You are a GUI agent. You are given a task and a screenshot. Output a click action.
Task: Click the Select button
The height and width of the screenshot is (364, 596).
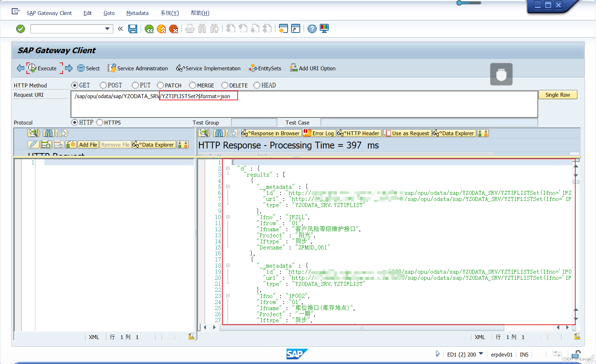pyautogui.click(x=88, y=68)
